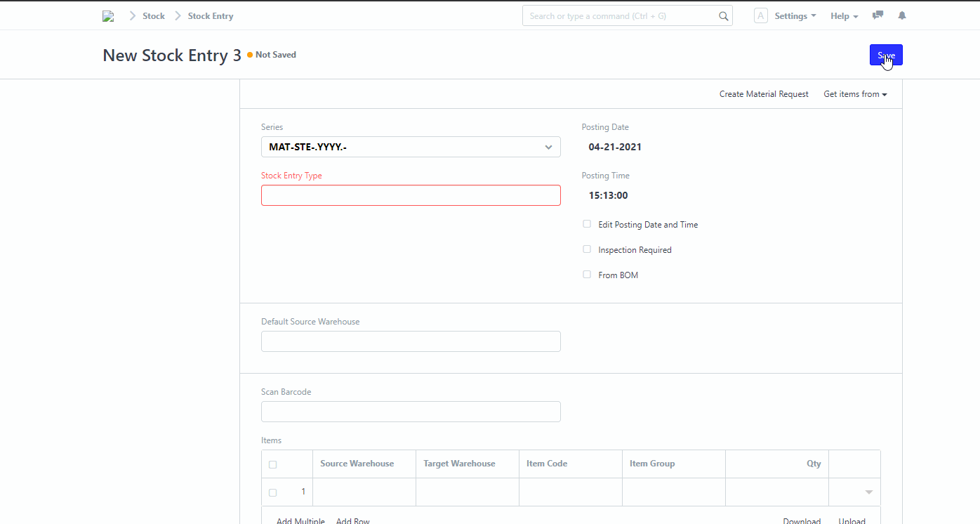Open the announcements megaphone icon

tap(877, 15)
